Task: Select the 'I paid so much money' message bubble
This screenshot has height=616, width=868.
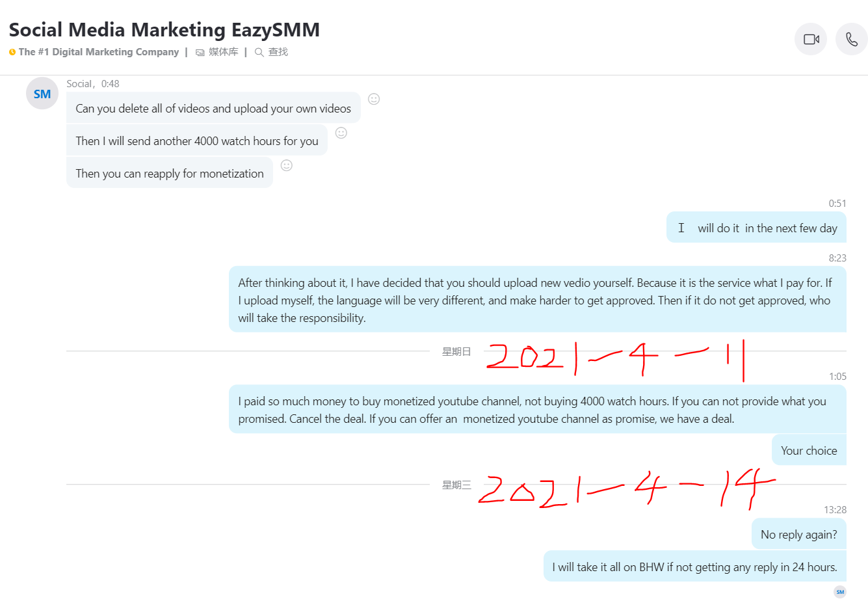Action: (538, 410)
